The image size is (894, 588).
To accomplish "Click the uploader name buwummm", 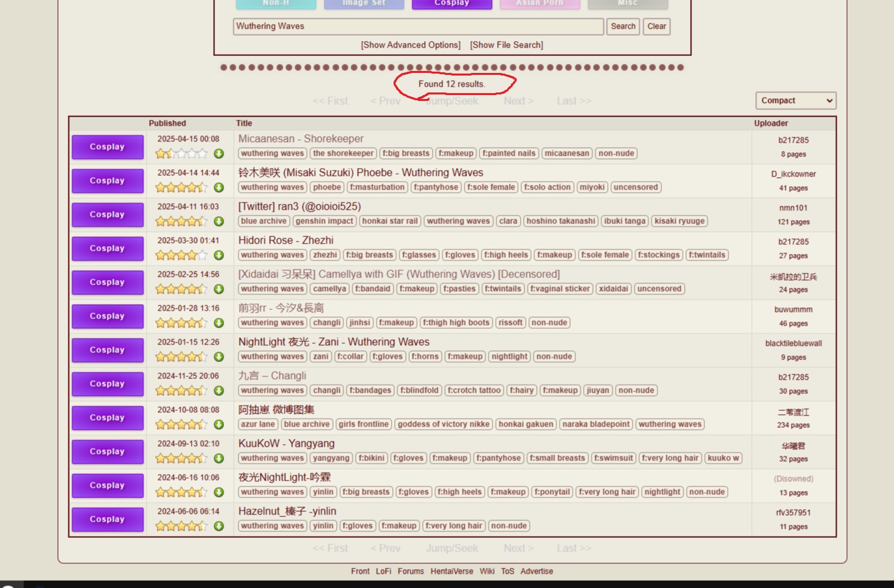I will [794, 309].
